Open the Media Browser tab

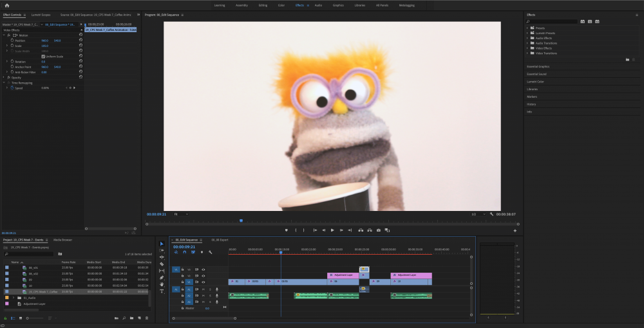(63, 240)
